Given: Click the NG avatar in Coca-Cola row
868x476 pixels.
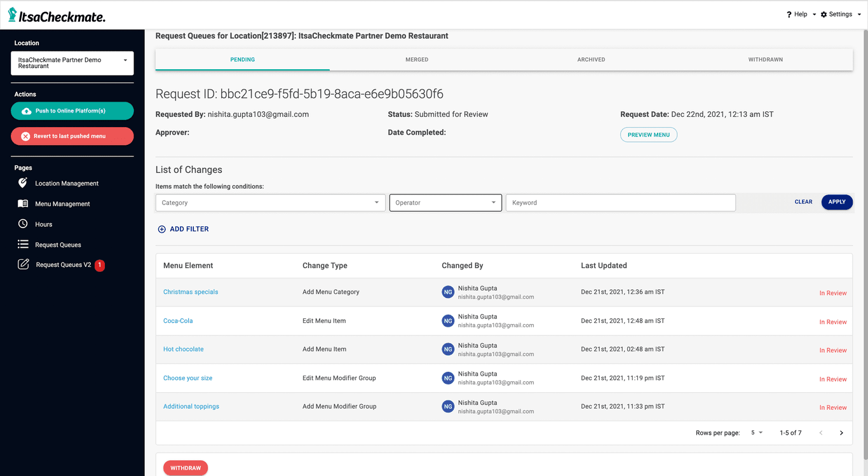Looking at the screenshot, I should pos(448,321).
